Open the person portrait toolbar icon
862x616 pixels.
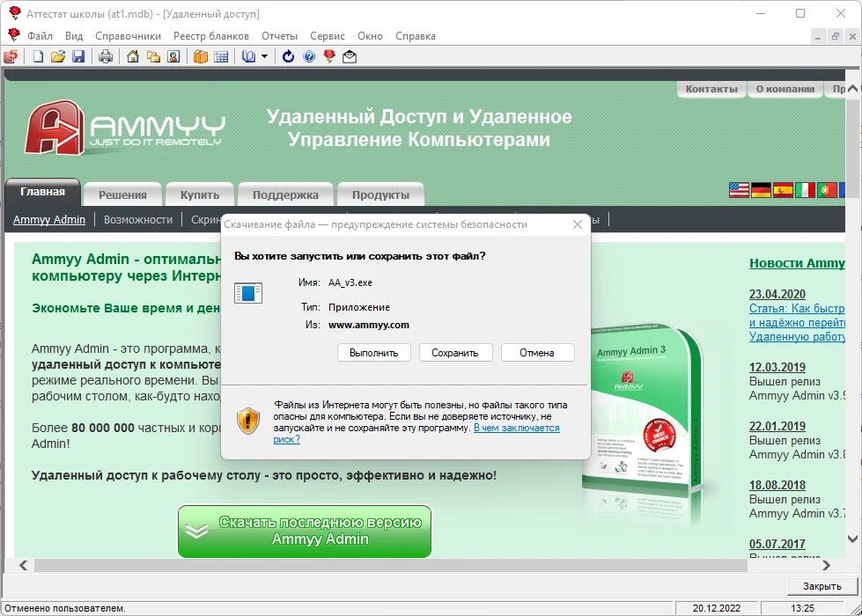click(173, 56)
